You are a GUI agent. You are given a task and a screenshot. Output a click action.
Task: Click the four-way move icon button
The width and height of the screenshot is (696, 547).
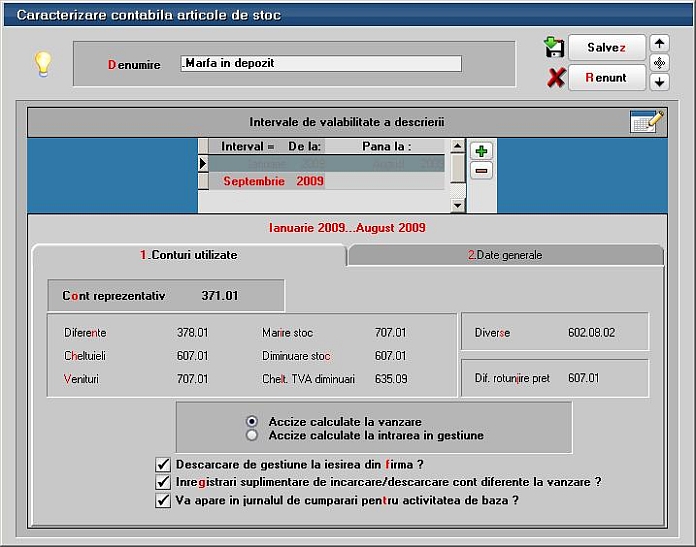(659, 63)
